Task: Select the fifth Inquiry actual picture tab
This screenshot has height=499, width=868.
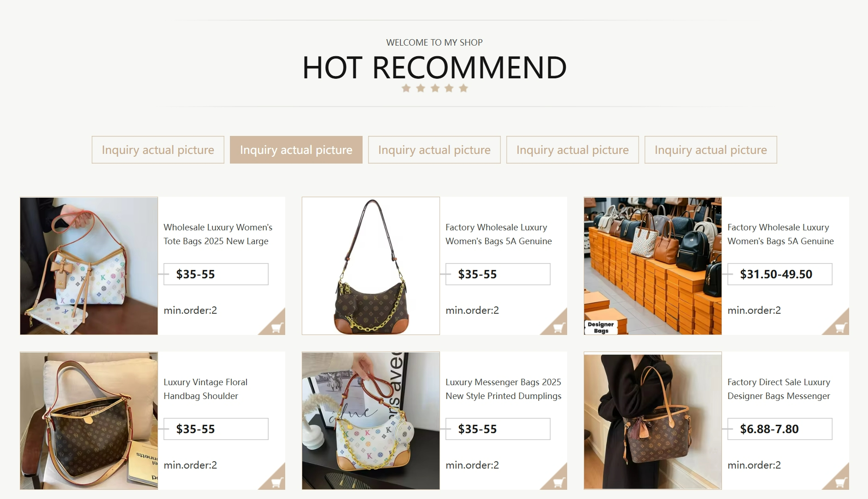Action: [711, 150]
